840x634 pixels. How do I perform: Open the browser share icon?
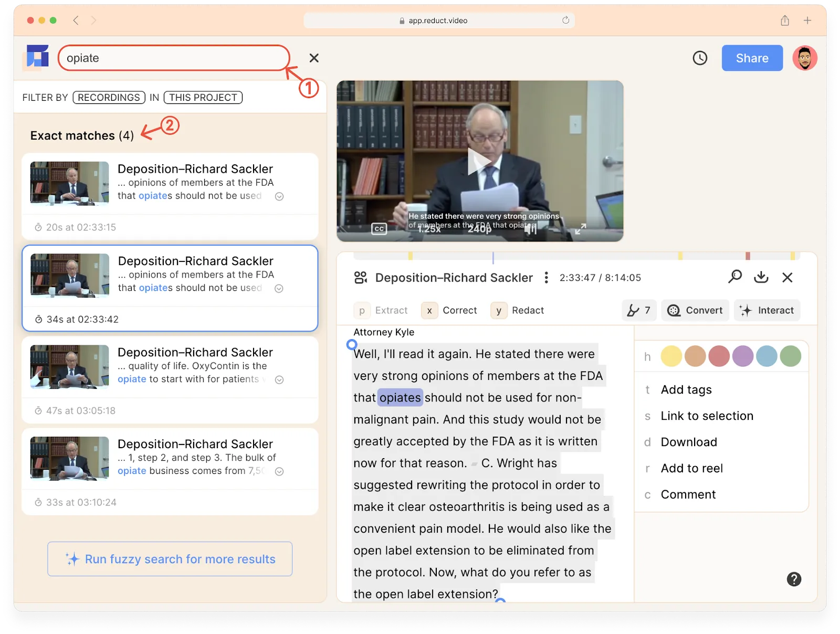[x=785, y=20]
